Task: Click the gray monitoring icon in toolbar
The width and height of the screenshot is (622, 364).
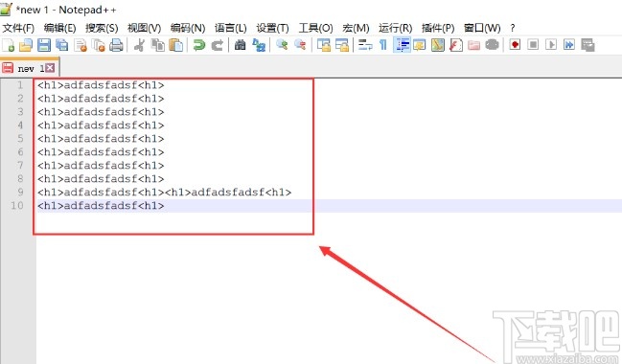Action: coord(492,45)
